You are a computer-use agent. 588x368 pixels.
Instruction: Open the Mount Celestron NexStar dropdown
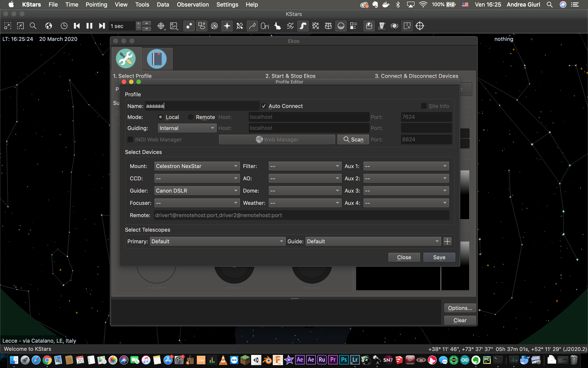197,166
